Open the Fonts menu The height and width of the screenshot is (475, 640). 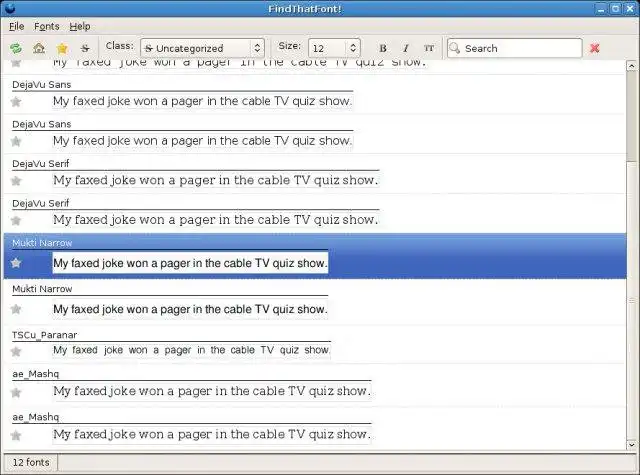47,26
